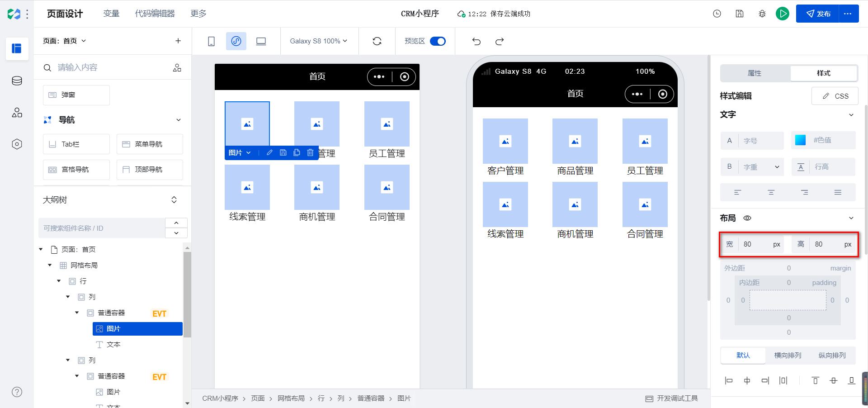
Task: Select the phone device view icon
Action: point(211,41)
